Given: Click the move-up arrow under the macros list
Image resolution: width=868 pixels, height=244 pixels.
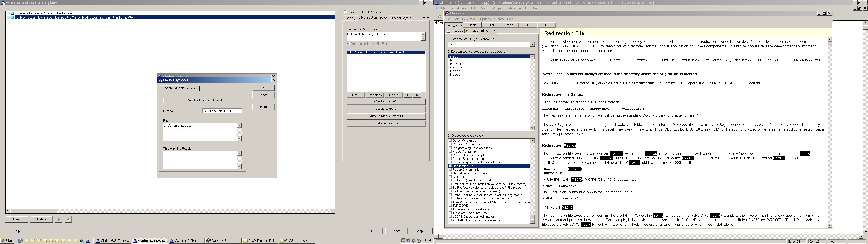Looking at the screenshot, I should coord(408,95).
